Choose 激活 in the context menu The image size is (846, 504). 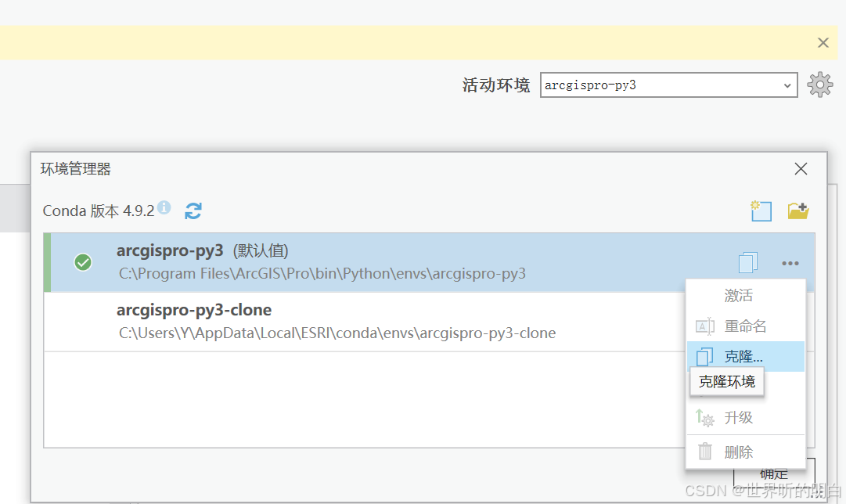tap(746, 295)
